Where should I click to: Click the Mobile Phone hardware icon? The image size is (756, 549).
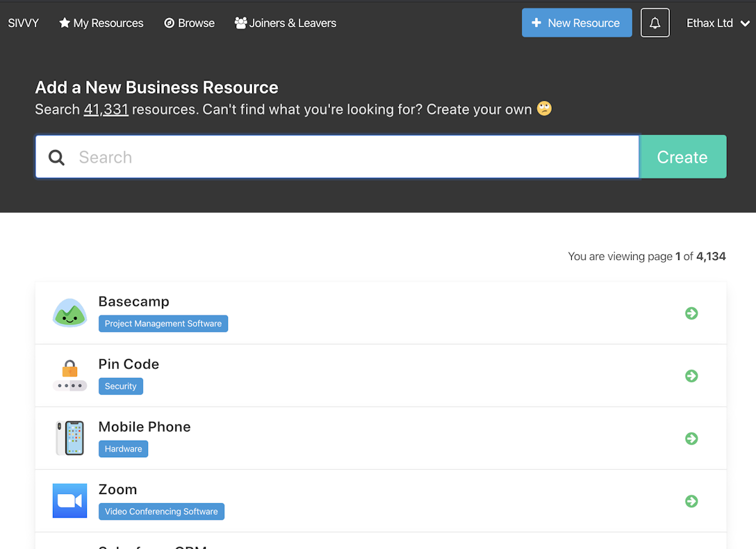[69, 439]
